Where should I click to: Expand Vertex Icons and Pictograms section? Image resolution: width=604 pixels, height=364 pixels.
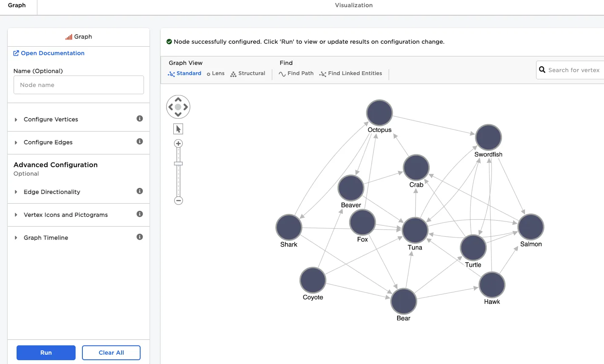pos(65,215)
